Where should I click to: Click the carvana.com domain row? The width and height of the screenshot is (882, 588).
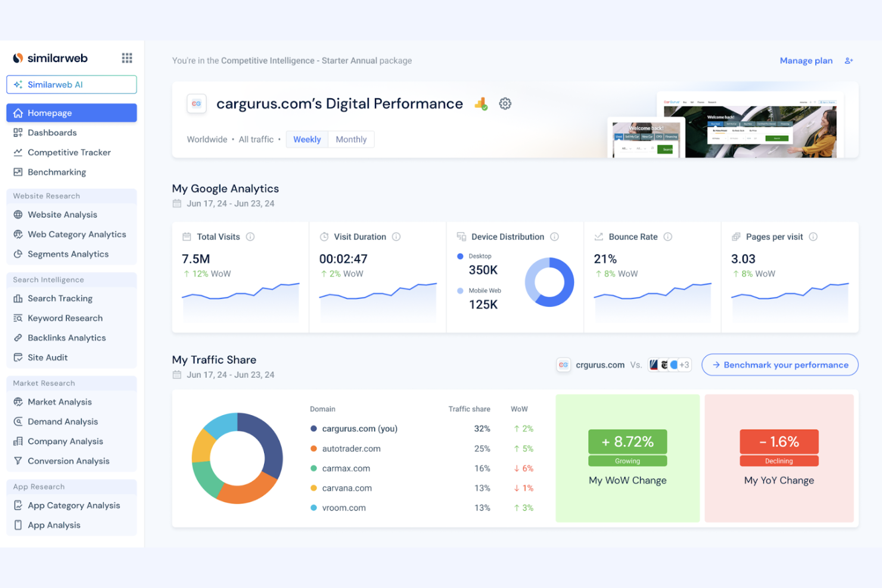click(422, 488)
